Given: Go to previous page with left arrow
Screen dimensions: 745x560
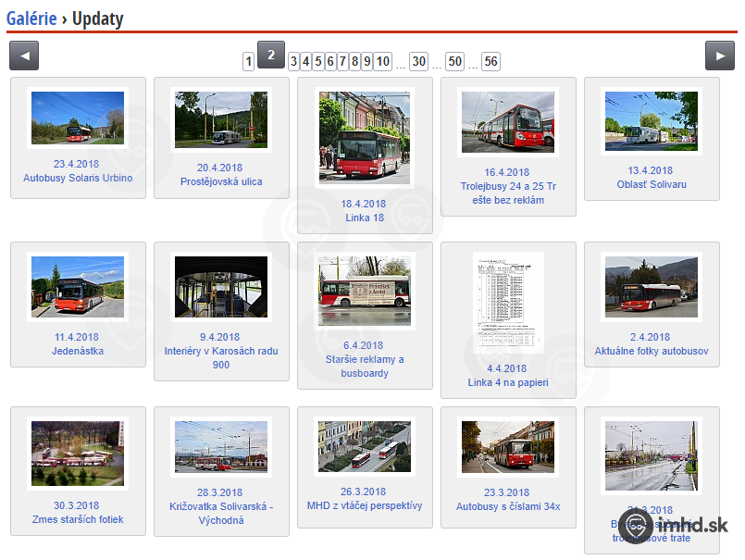Looking at the screenshot, I should click(x=24, y=56).
